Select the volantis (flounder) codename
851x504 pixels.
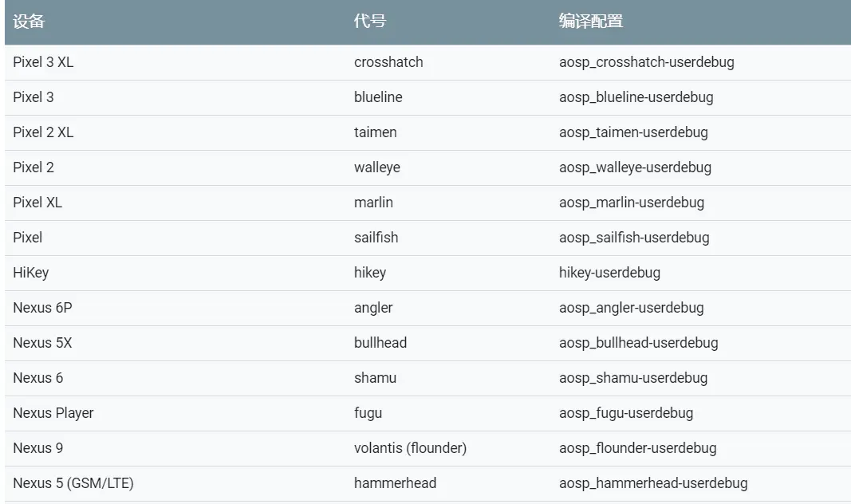pos(410,448)
